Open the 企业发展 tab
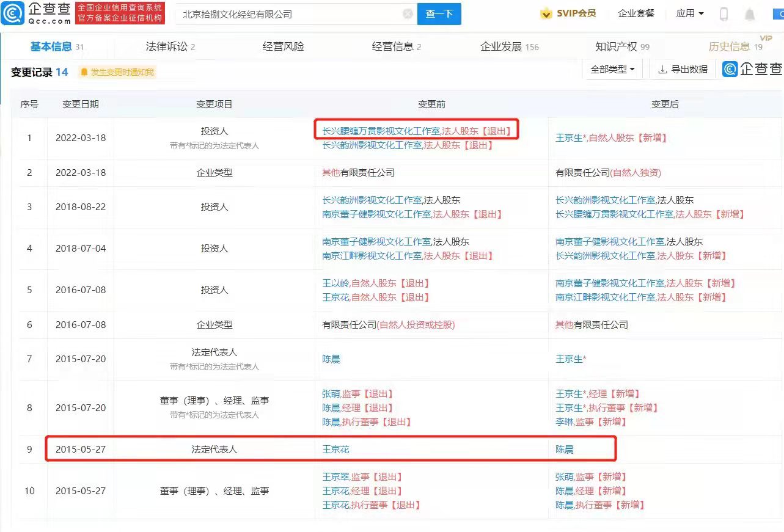The width and height of the screenshot is (784, 532). click(510, 46)
